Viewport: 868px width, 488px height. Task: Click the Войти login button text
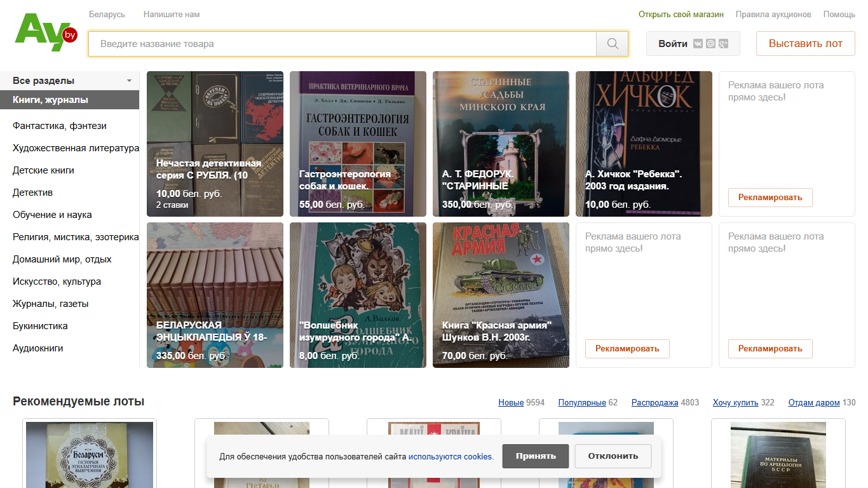(x=673, y=44)
